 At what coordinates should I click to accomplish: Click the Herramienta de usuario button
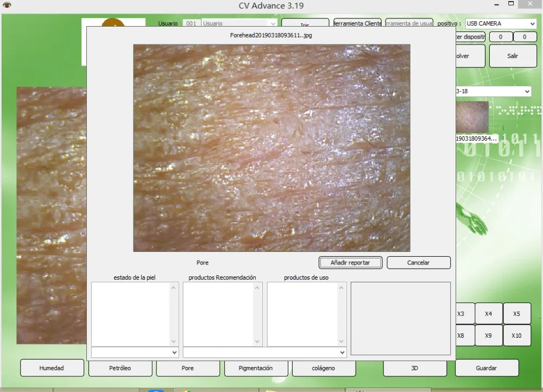click(x=409, y=23)
